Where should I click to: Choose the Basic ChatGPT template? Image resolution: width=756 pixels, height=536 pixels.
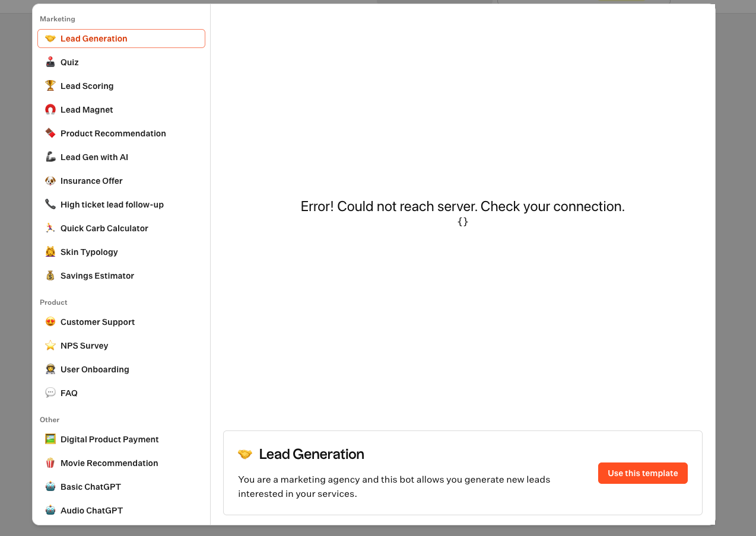click(x=90, y=487)
